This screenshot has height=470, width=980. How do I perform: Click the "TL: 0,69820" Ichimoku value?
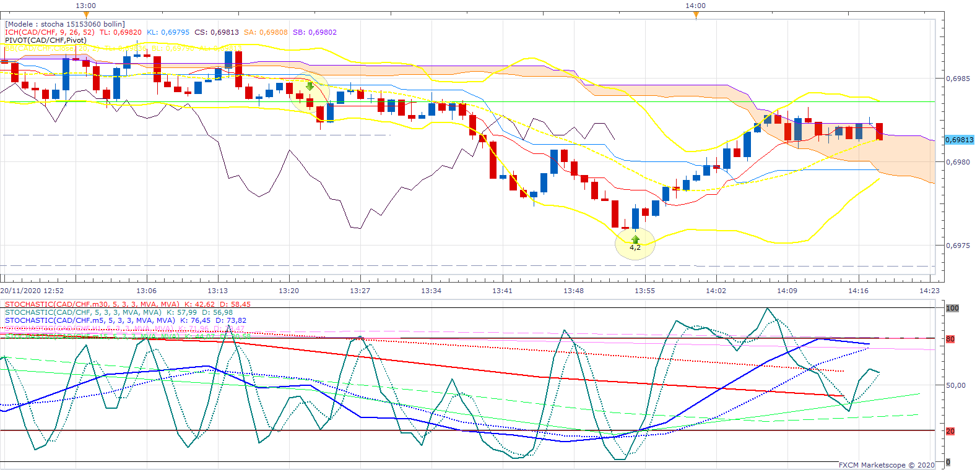pos(120,32)
